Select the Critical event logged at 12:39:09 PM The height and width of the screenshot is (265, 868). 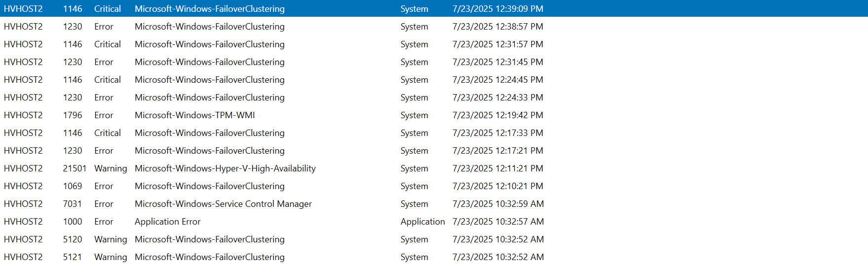(434, 8)
